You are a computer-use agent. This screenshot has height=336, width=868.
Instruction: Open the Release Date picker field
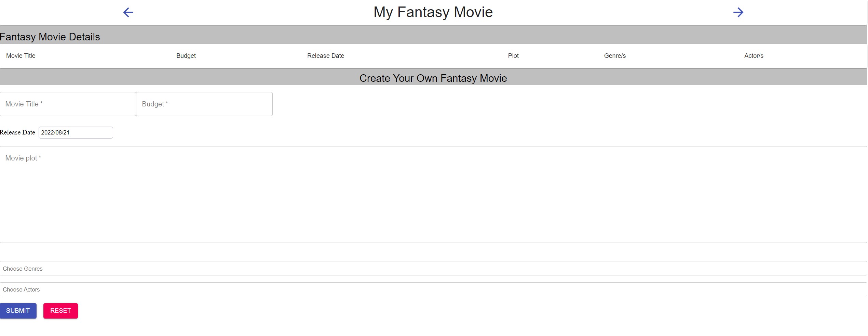point(75,132)
